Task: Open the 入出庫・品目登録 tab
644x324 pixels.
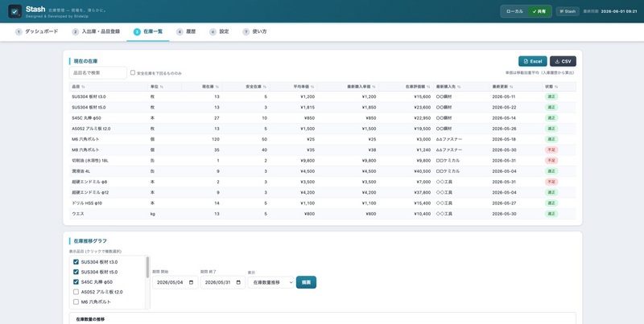Action: point(96,32)
